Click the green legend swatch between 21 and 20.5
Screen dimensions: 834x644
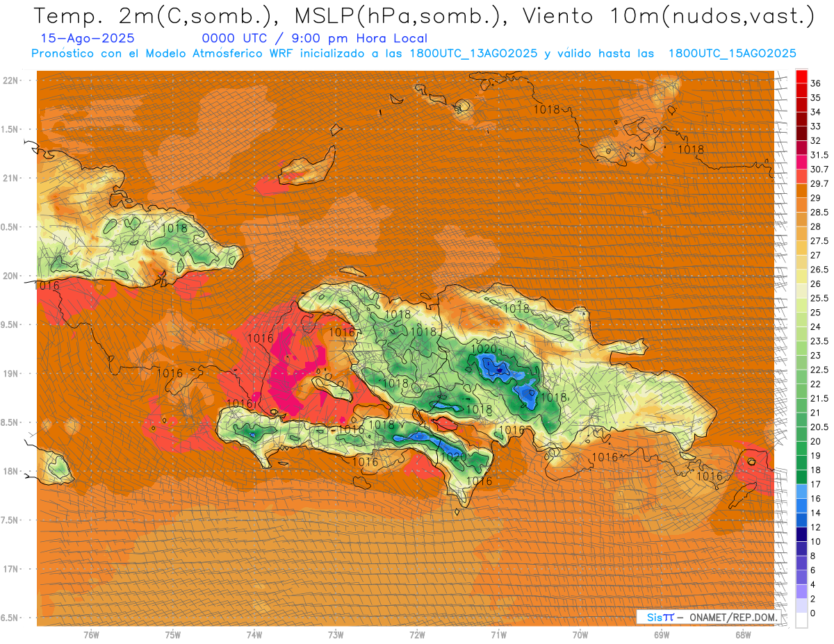pyautogui.click(x=801, y=420)
